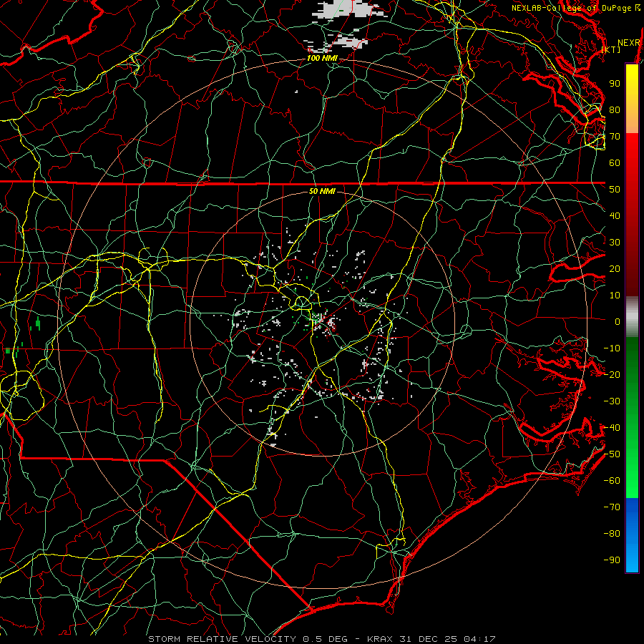644x644 pixels.
Task: Click the "-20" velocity scale label
Action: point(612,375)
